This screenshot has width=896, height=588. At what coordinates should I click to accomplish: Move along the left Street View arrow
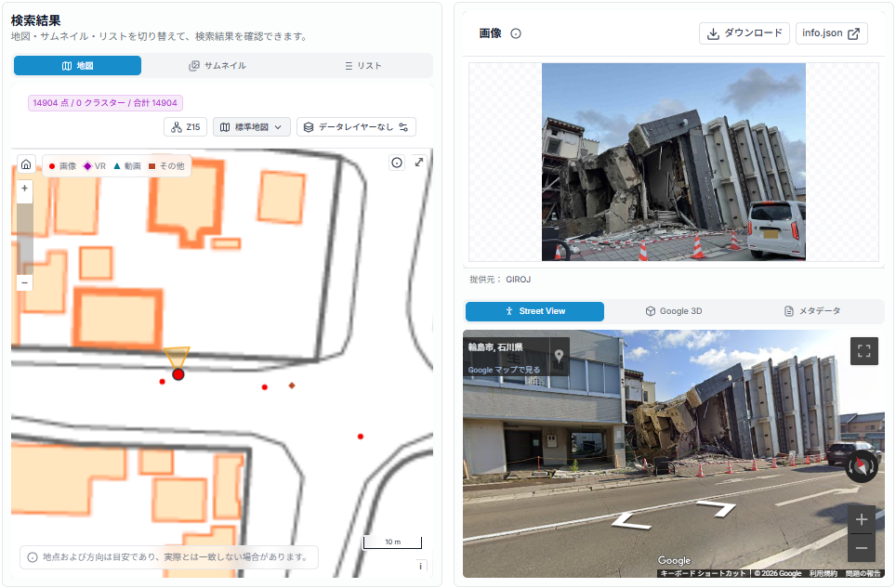click(x=631, y=522)
